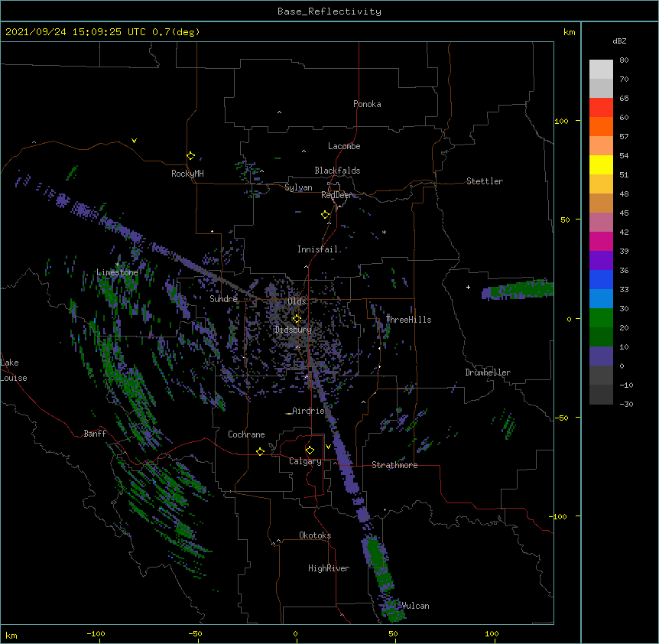
Task: Select the Vulcan label
Action: click(x=415, y=606)
